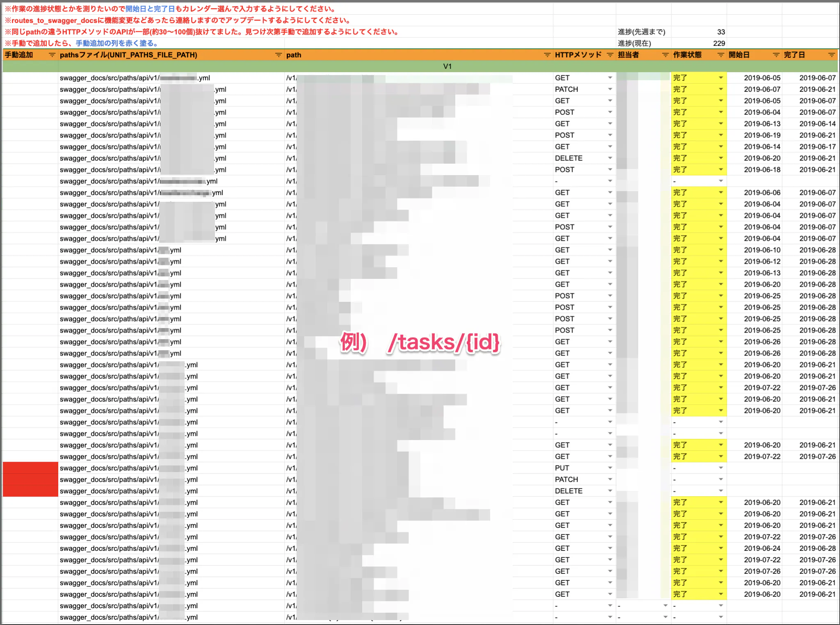The height and width of the screenshot is (625, 840).
Task: Expand 完了 status dropdown in row starting 2019-06-10
Action: [721, 250]
